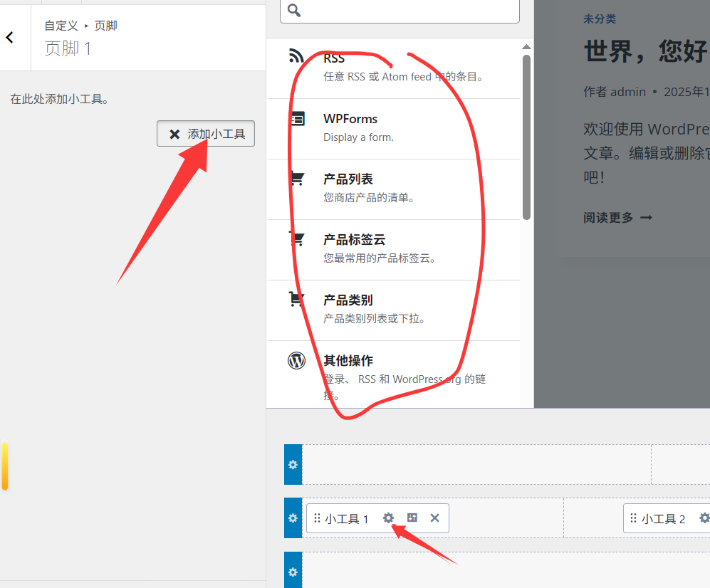Click the widget list scrollbar up arrow
The width and height of the screenshot is (710, 588).
point(526,47)
